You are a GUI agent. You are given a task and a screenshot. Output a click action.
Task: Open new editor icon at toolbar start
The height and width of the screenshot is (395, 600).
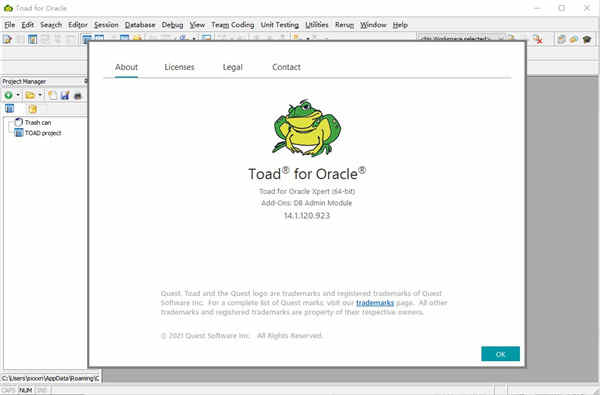tap(7, 39)
